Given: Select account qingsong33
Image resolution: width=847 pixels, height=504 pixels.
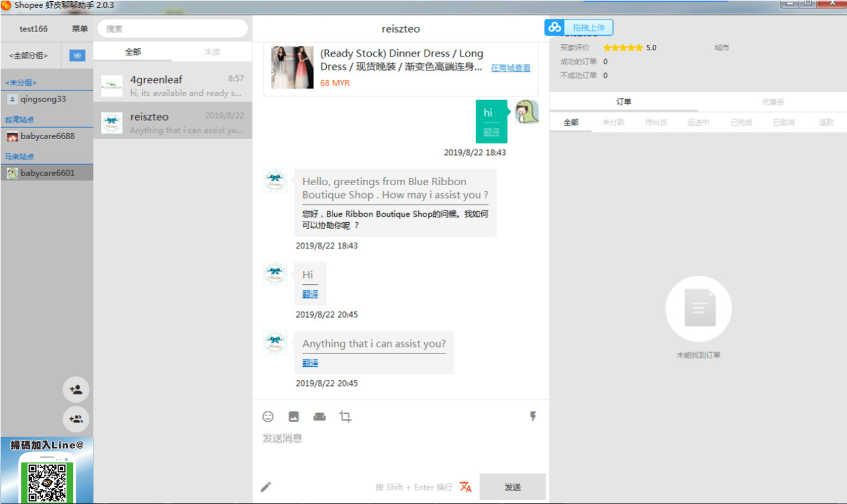Looking at the screenshot, I should 47,99.
